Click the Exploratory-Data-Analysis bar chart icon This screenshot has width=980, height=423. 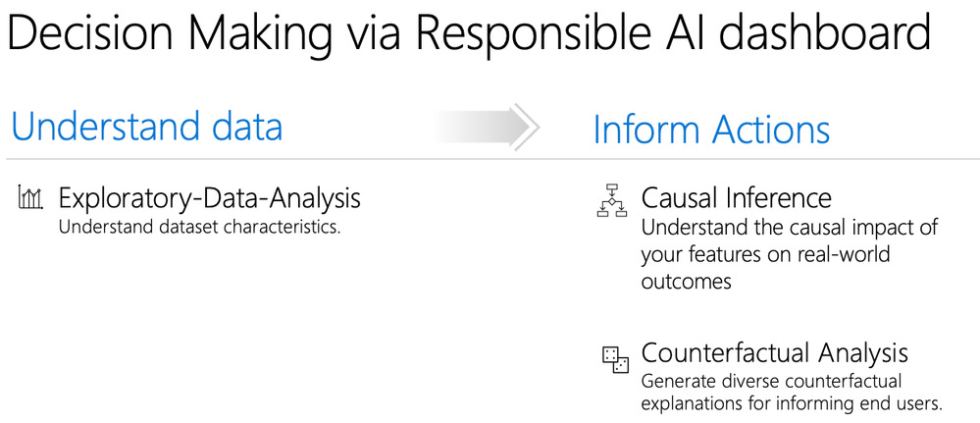[30, 197]
